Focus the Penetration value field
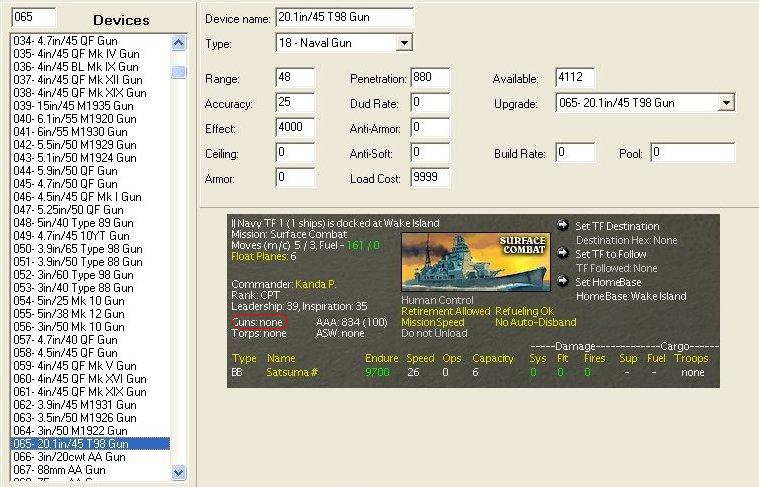This screenshot has height=487, width=759. [x=430, y=78]
